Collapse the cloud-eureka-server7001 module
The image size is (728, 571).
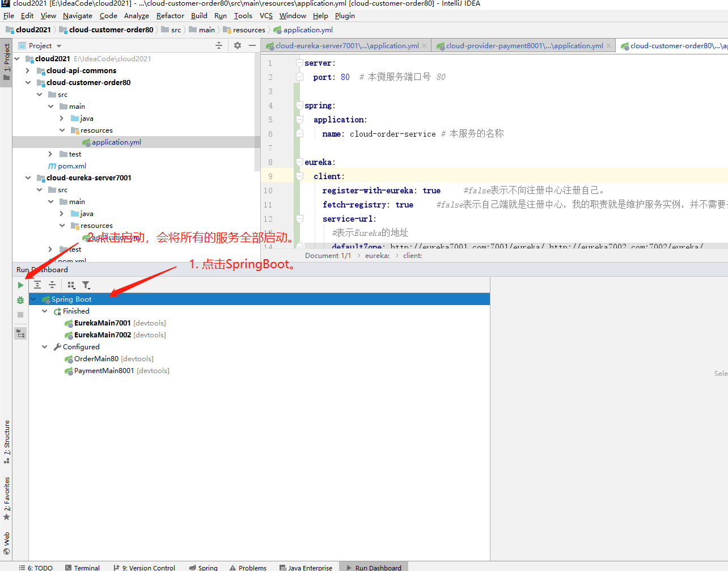click(x=28, y=177)
